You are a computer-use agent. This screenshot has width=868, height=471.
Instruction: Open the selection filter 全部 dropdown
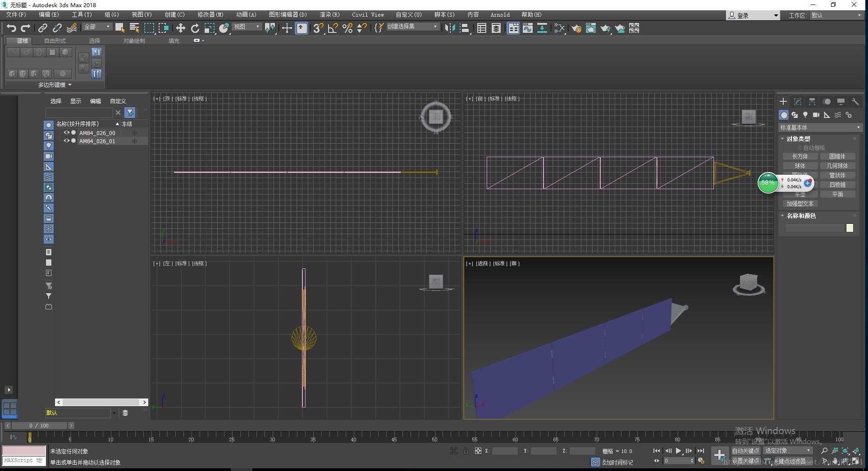coord(97,27)
